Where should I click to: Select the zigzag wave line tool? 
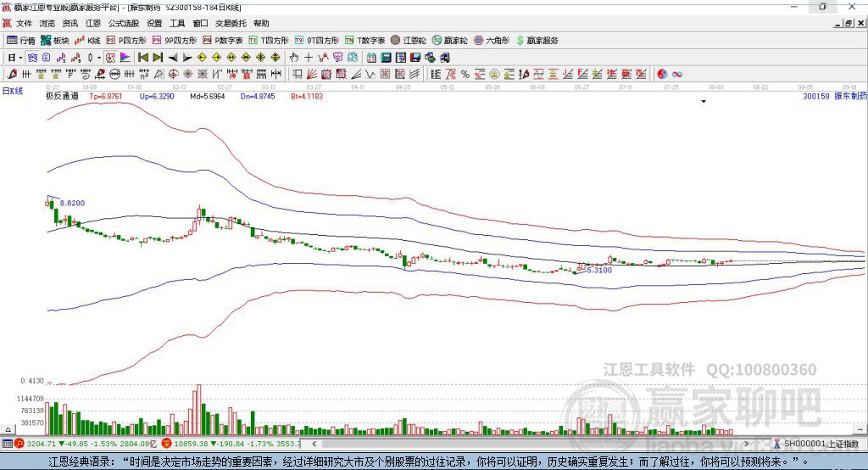click(370, 74)
